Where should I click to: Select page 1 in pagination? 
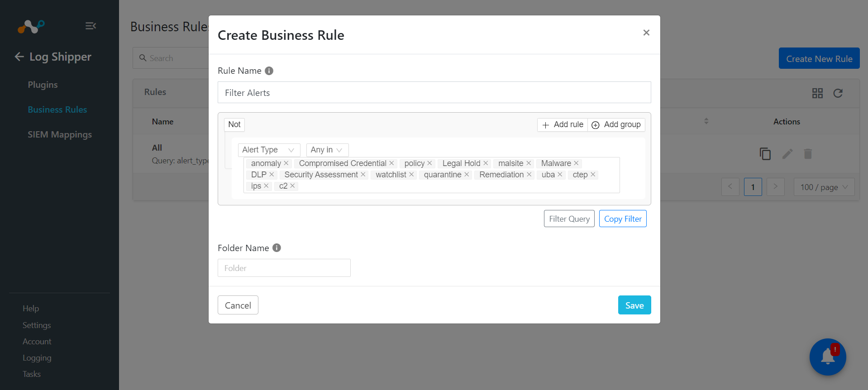(x=753, y=187)
